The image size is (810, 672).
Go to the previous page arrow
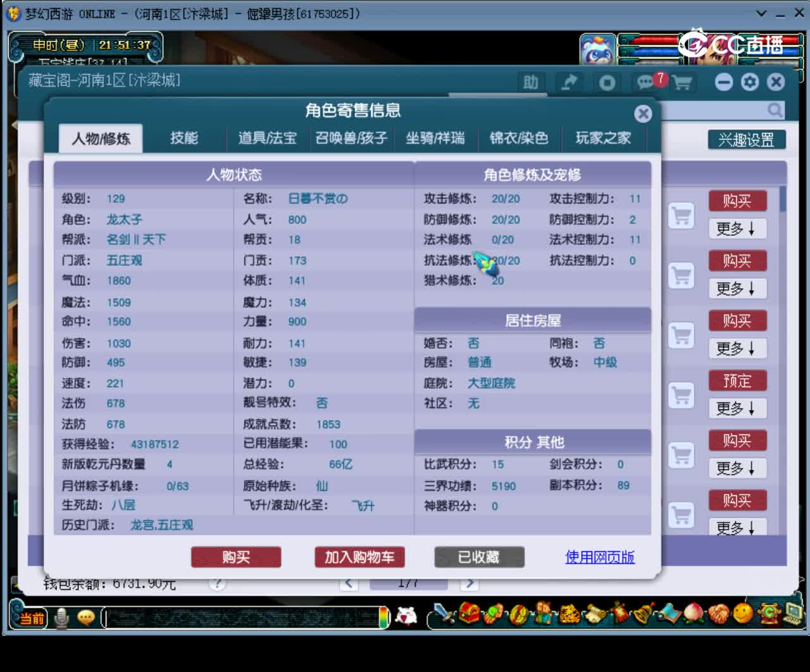(x=349, y=583)
